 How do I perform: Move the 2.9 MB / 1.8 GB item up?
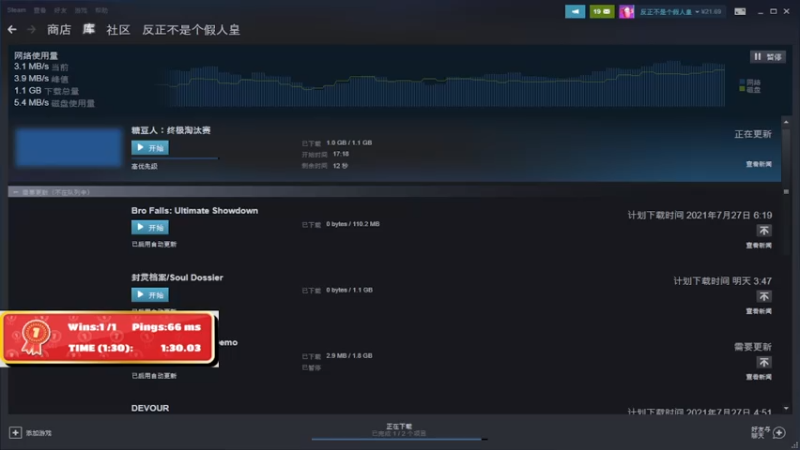point(764,362)
